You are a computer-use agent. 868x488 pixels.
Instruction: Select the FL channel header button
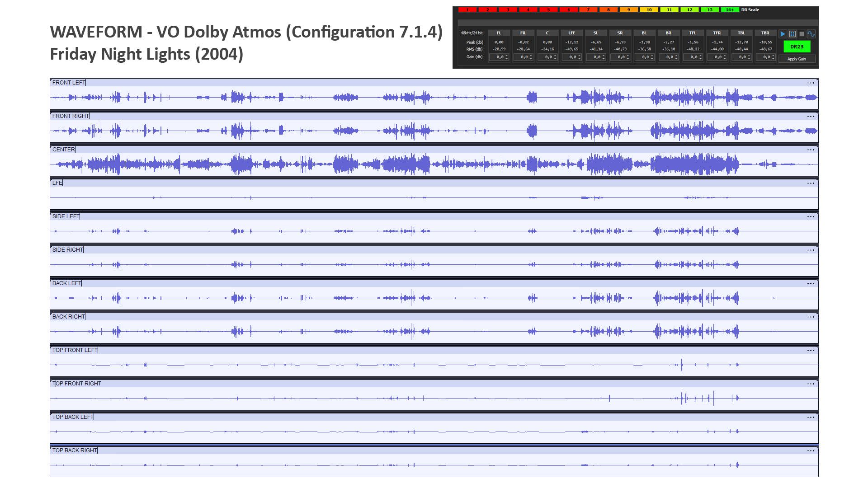pyautogui.click(x=499, y=33)
